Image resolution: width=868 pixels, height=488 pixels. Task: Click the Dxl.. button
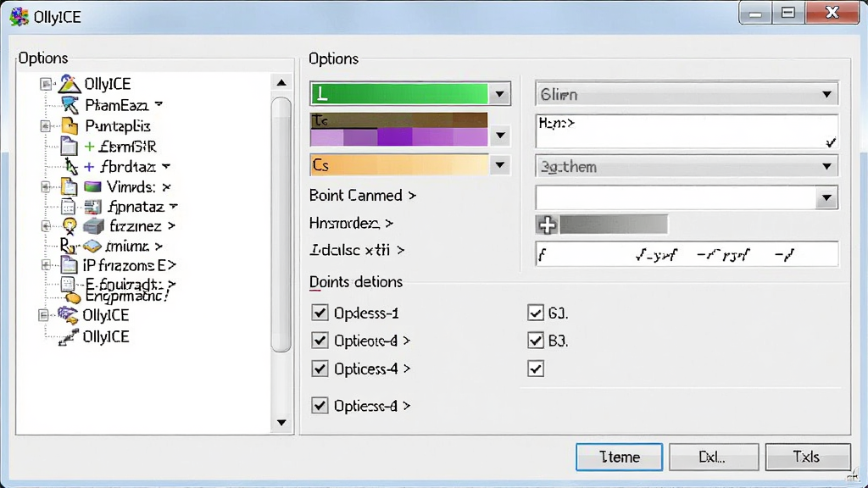[714, 457]
